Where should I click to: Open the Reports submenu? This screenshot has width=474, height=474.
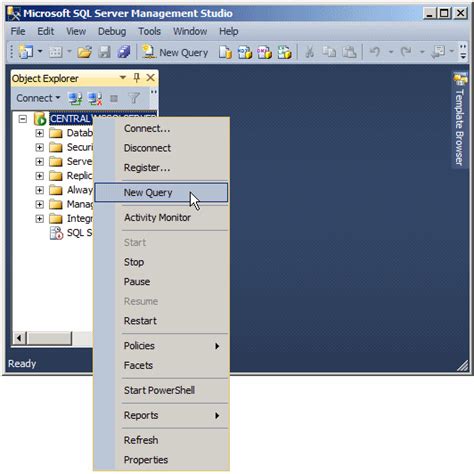[x=162, y=415]
